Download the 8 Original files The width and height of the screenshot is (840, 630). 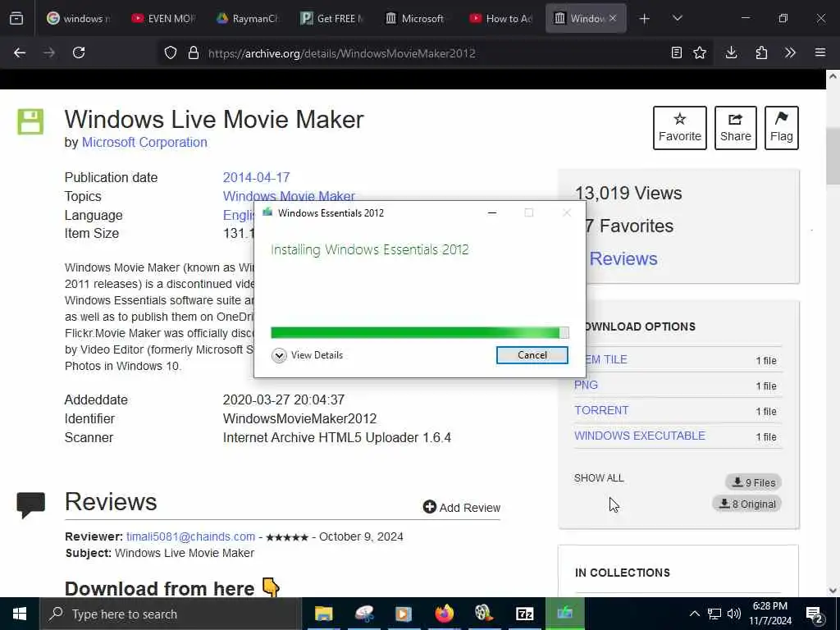(747, 504)
